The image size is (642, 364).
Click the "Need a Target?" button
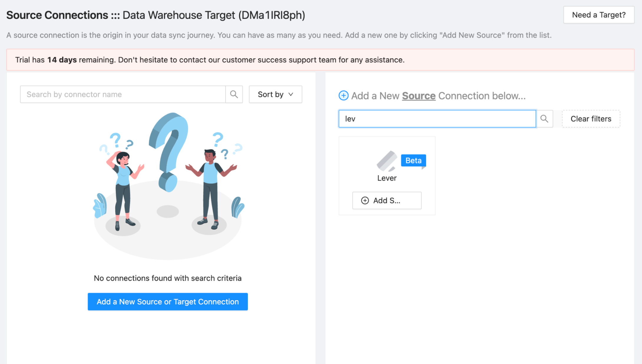pos(599,14)
